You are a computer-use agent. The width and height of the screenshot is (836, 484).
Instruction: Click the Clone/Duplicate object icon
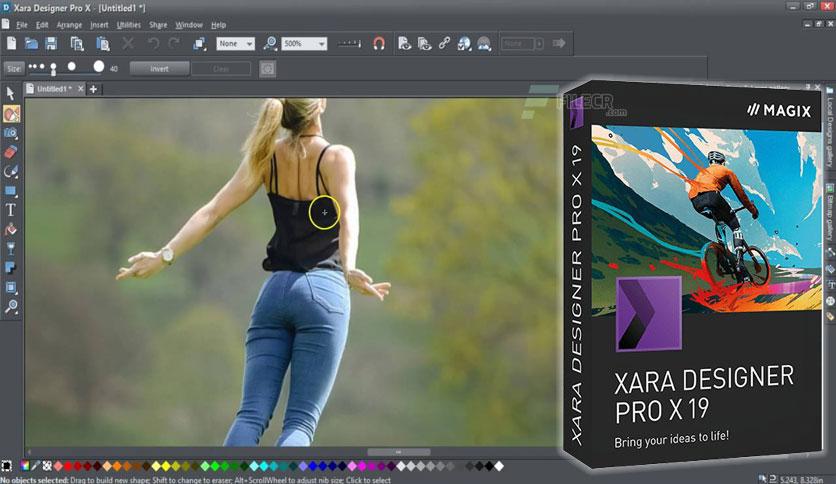point(199,44)
